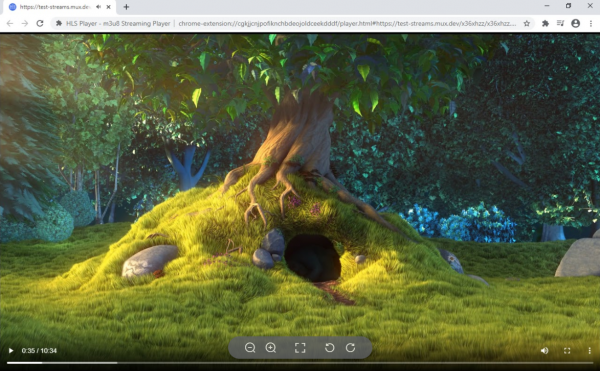
Task: Mute the player volume
Action: point(545,350)
